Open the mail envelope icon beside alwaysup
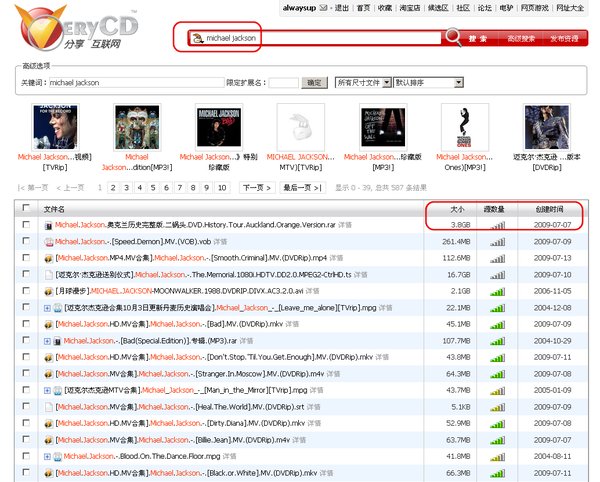The height and width of the screenshot is (482, 600). tap(324, 8)
